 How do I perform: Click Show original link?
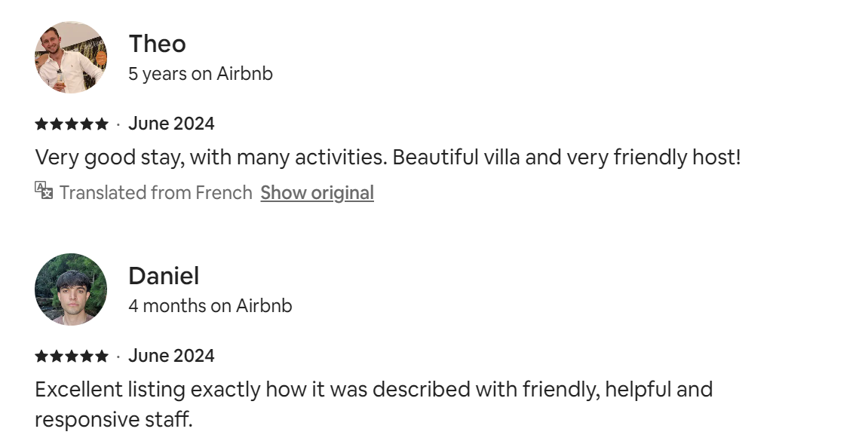[317, 193]
